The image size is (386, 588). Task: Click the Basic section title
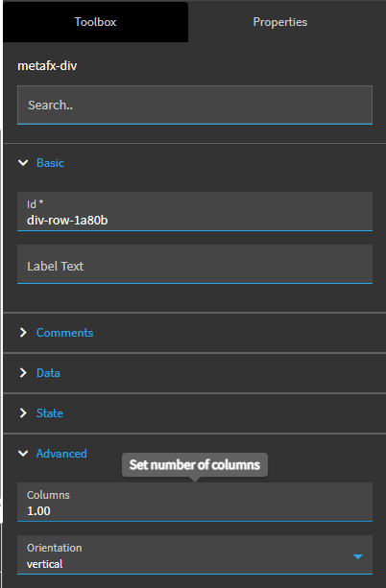point(50,163)
